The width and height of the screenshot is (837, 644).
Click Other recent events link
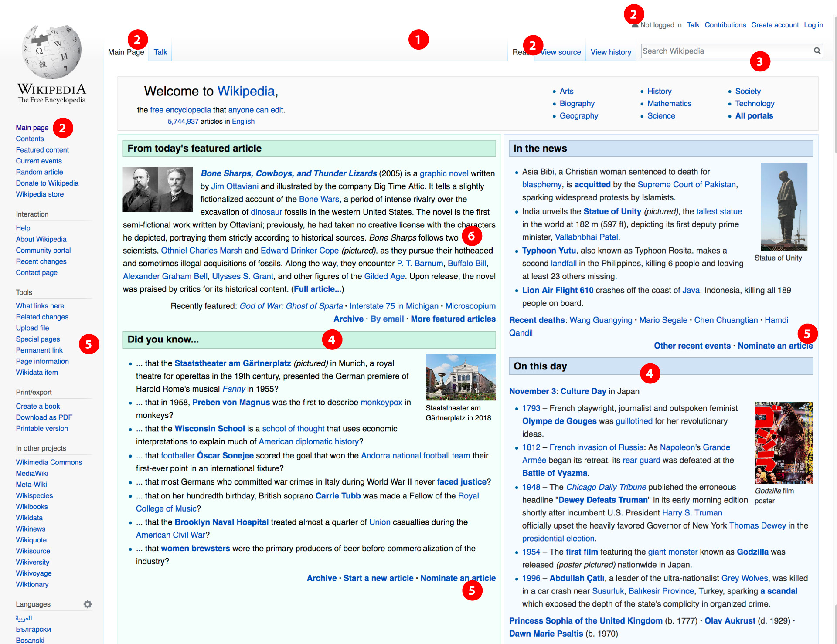point(692,346)
